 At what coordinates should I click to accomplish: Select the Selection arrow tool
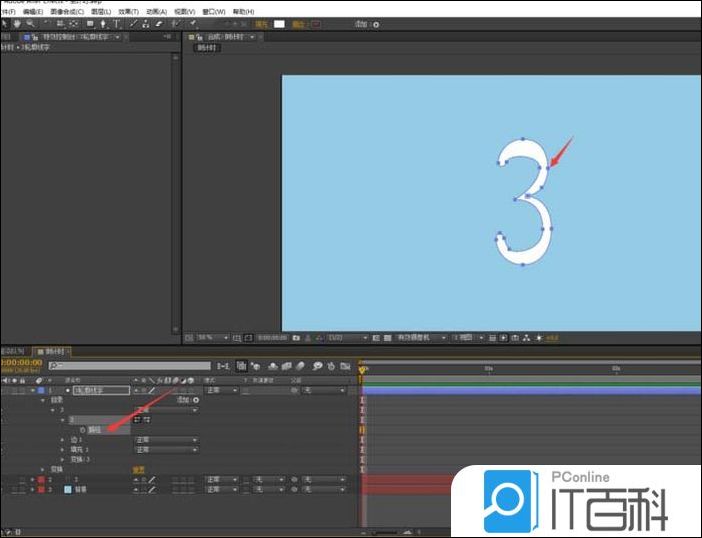pyautogui.click(x=5, y=22)
